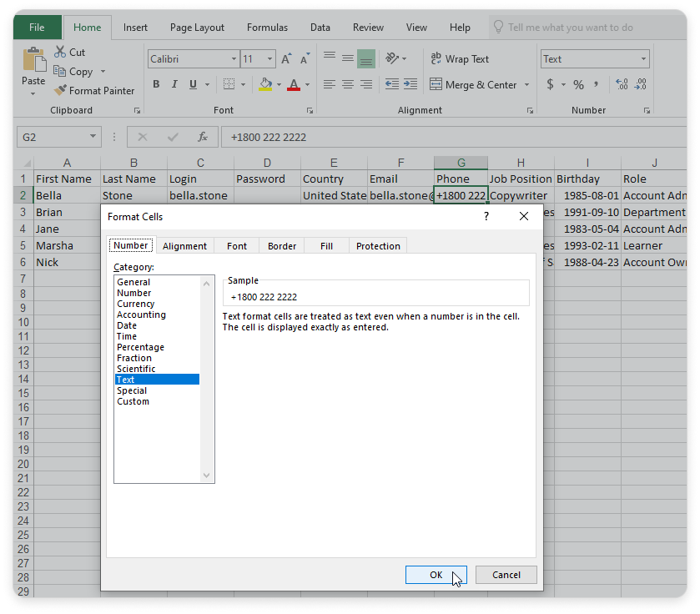The height and width of the screenshot is (614, 700).
Task: Open Border tab in Format Cells
Action: (282, 246)
